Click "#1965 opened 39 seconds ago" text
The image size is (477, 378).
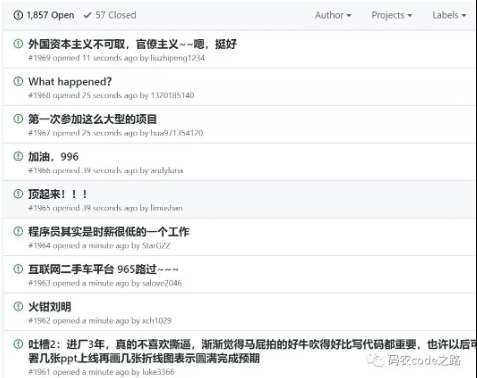tap(83, 208)
